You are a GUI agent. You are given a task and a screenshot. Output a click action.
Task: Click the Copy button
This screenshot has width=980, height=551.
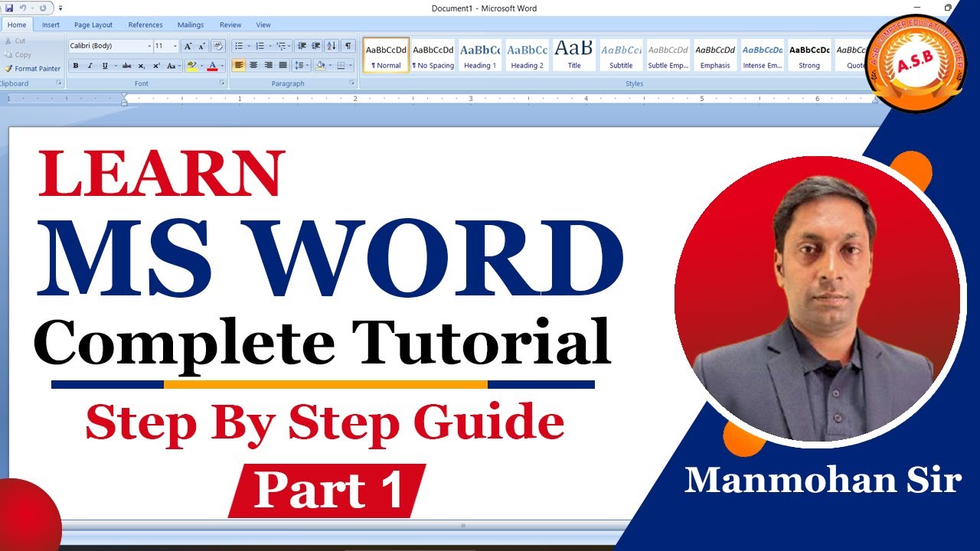(x=18, y=54)
